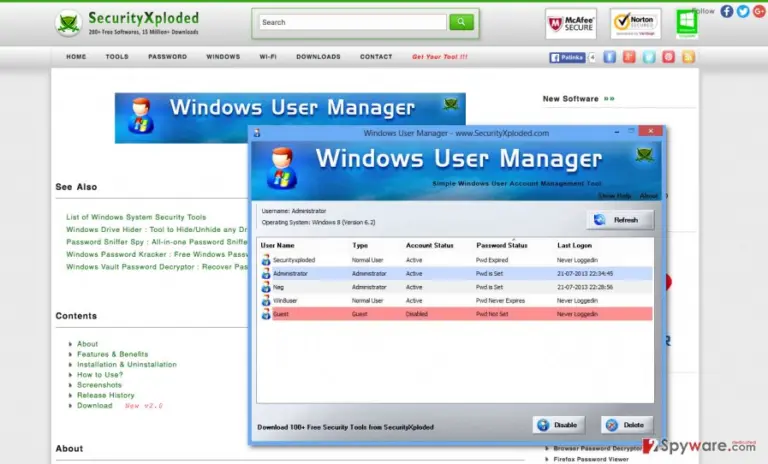Click the SecurityXploded logo emblem

point(68,23)
